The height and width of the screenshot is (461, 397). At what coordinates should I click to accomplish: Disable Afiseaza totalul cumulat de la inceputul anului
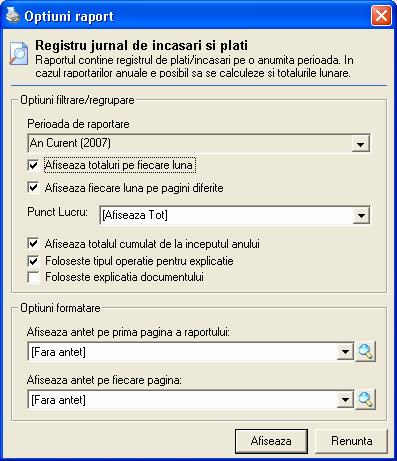(33, 243)
